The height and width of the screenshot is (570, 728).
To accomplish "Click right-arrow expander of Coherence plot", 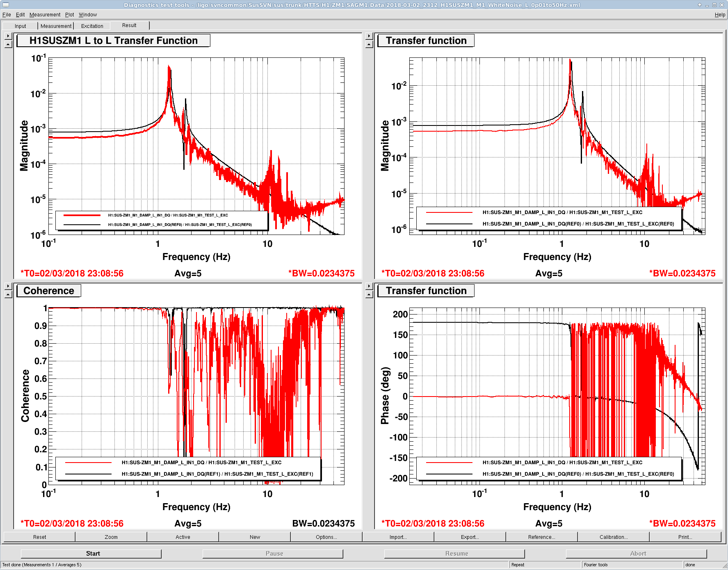I will pos(8,286).
